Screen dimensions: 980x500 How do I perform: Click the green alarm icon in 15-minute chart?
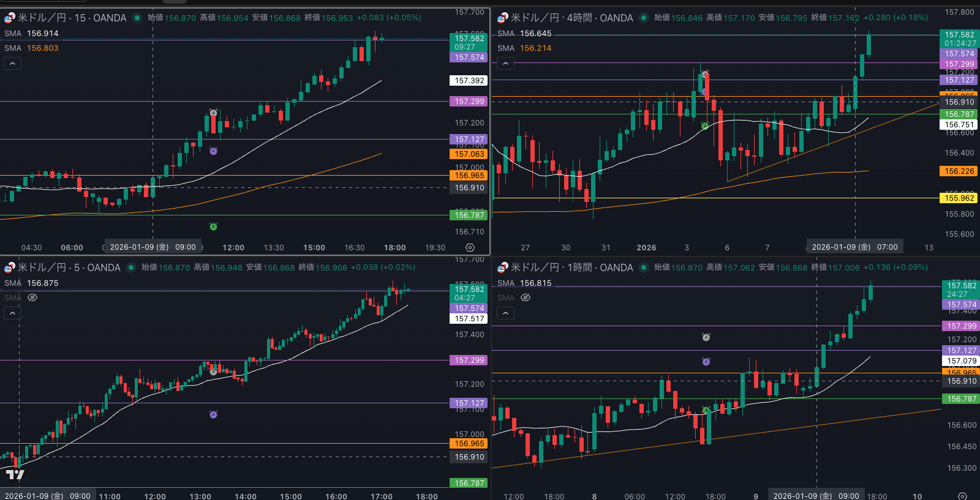tap(213, 226)
